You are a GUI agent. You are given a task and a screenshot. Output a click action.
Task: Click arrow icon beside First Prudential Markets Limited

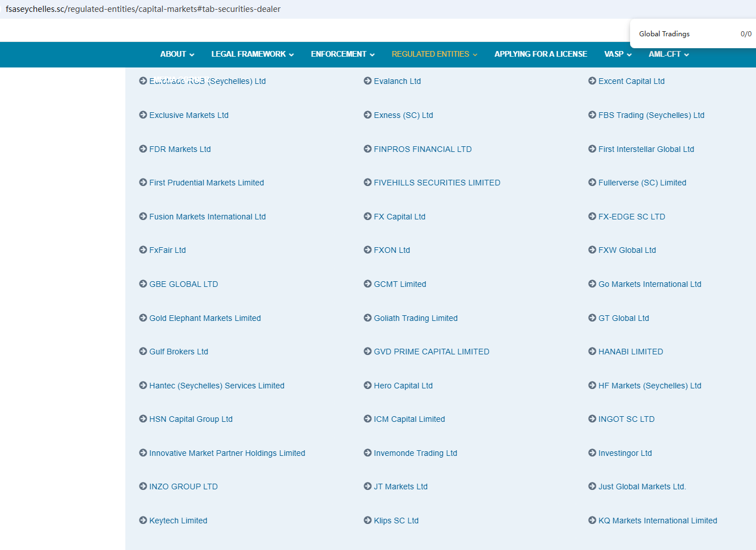[x=143, y=183]
